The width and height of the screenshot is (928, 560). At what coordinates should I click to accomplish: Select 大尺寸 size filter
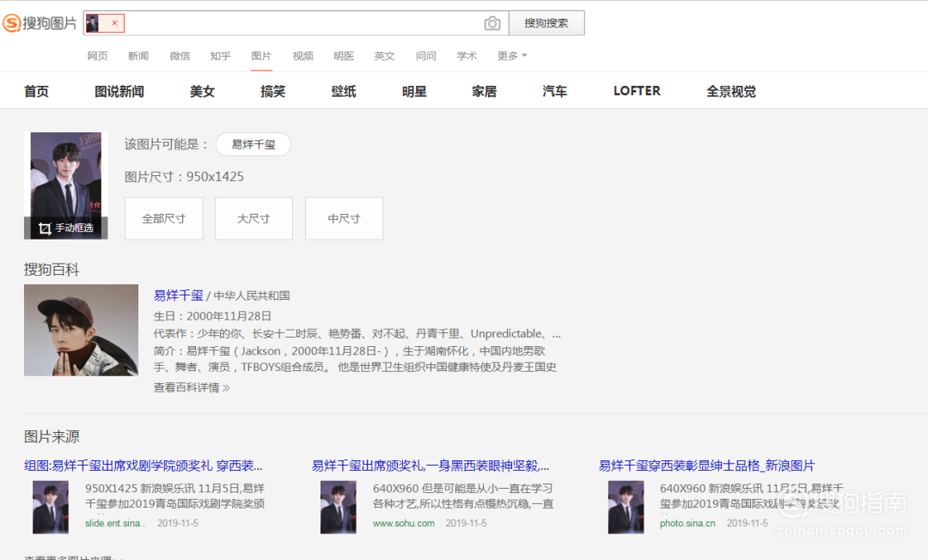point(253,218)
